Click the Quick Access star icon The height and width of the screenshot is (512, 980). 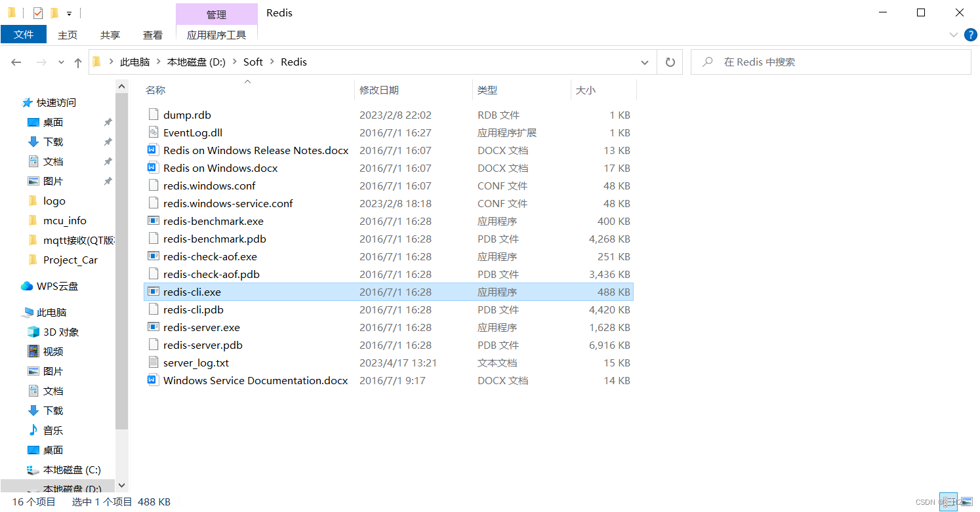click(27, 102)
